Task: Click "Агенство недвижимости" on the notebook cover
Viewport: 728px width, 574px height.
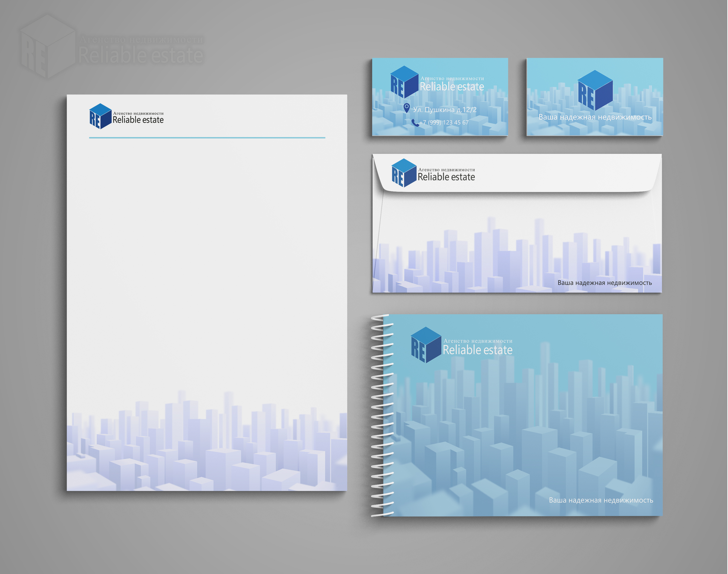Action: [x=478, y=341]
